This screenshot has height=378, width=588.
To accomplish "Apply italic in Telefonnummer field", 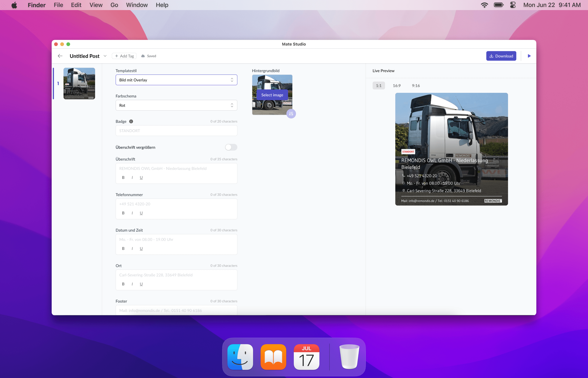I will pos(132,213).
